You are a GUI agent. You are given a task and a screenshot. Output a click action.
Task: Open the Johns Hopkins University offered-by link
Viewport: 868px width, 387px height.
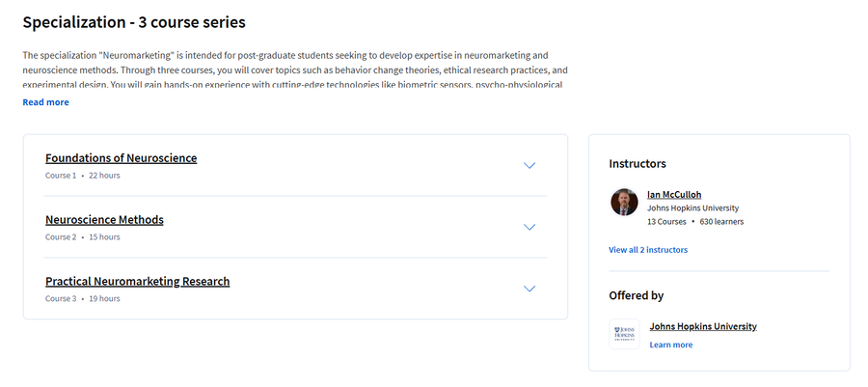pos(703,326)
